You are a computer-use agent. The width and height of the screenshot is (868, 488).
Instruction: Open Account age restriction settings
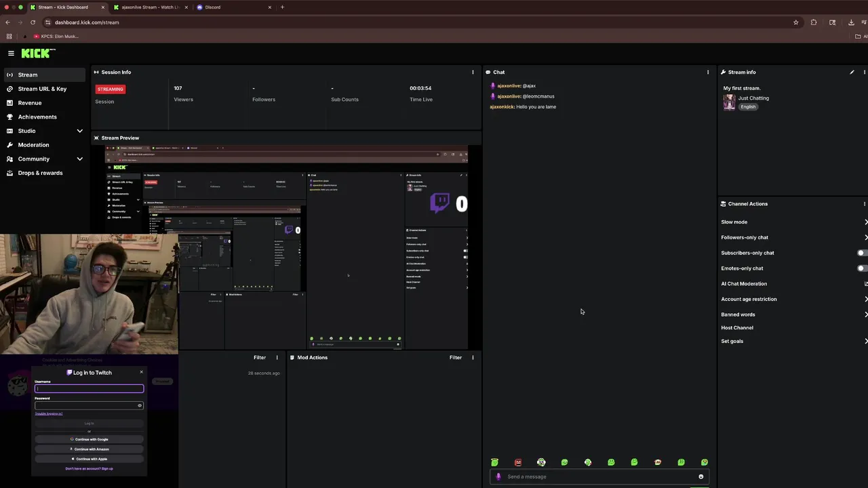[x=793, y=299]
